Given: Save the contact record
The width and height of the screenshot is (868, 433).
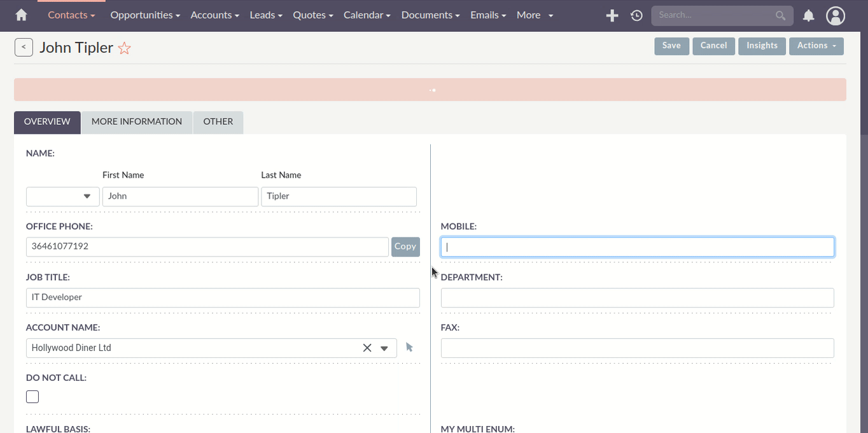Looking at the screenshot, I should point(671,45).
